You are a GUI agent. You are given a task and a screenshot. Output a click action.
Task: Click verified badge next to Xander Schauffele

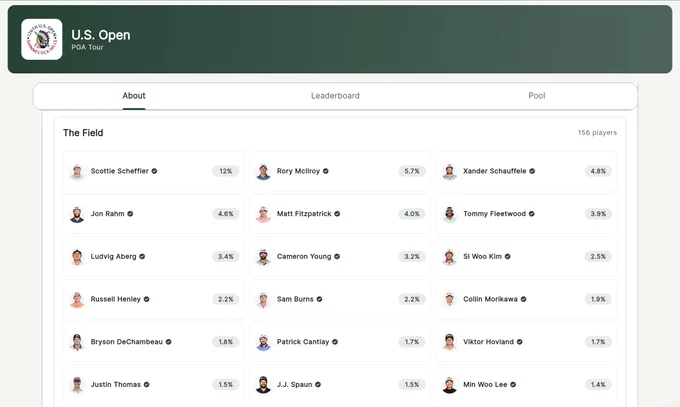click(x=532, y=171)
